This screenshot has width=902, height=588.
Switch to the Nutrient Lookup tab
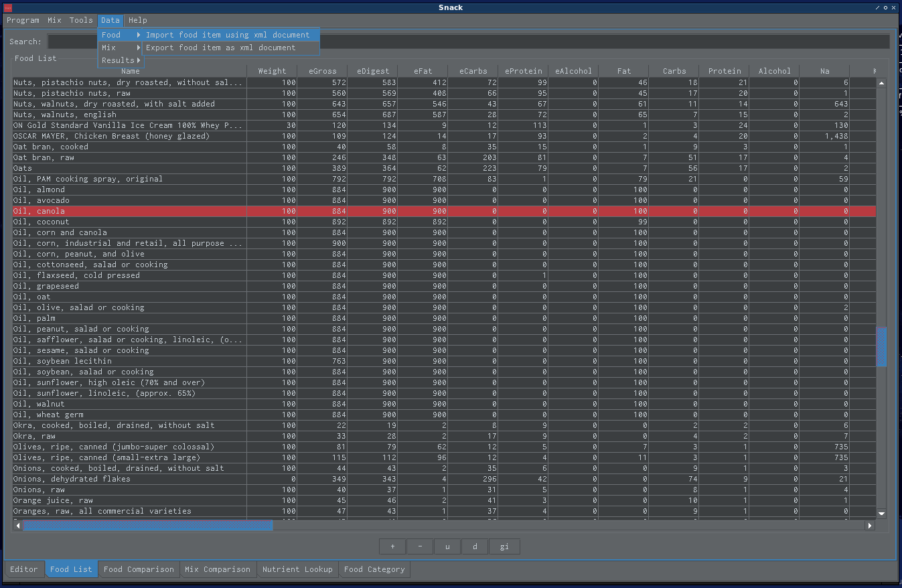(x=297, y=569)
